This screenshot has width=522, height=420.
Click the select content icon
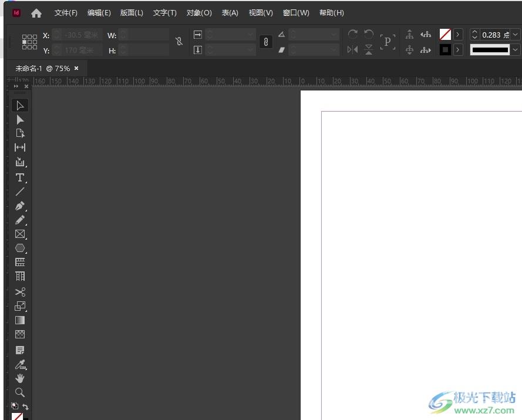(409, 50)
